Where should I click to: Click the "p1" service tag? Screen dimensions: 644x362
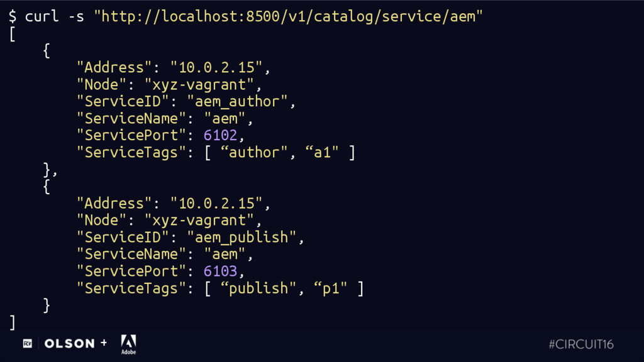click(330, 288)
